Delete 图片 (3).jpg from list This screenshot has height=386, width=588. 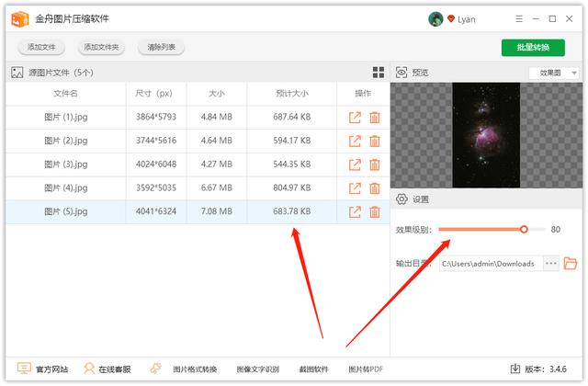[374, 165]
